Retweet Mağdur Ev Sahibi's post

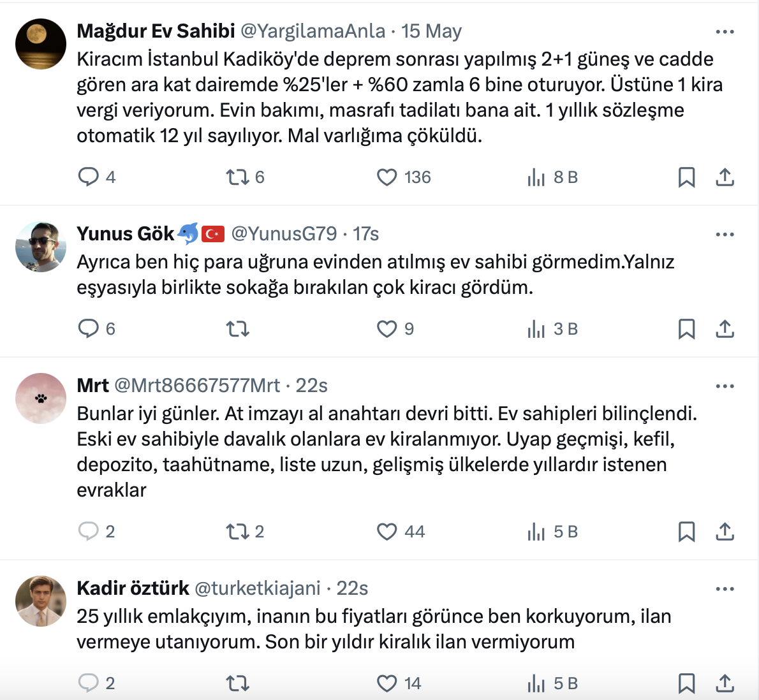tap(238, 177)
